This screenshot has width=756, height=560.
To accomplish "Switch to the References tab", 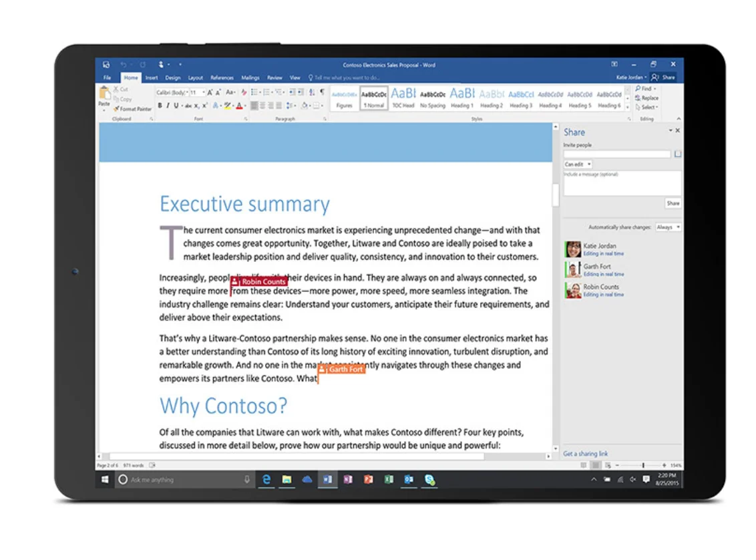I will (x=222, y=78).
